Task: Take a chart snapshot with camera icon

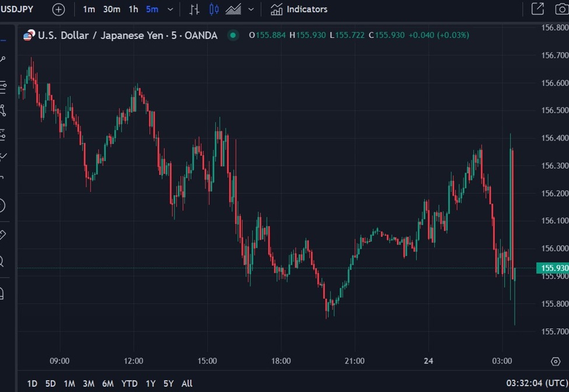Action: pyautogui.click(x=561, y=9)
